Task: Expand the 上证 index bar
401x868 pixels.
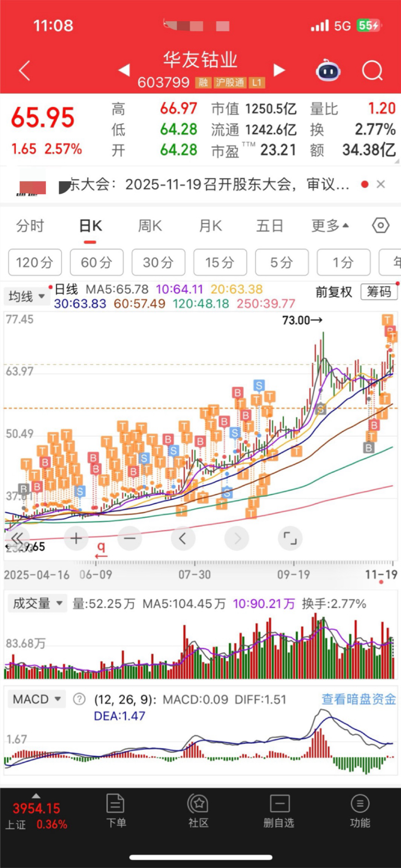Action: pyautogui.click(x=36, y=796)
